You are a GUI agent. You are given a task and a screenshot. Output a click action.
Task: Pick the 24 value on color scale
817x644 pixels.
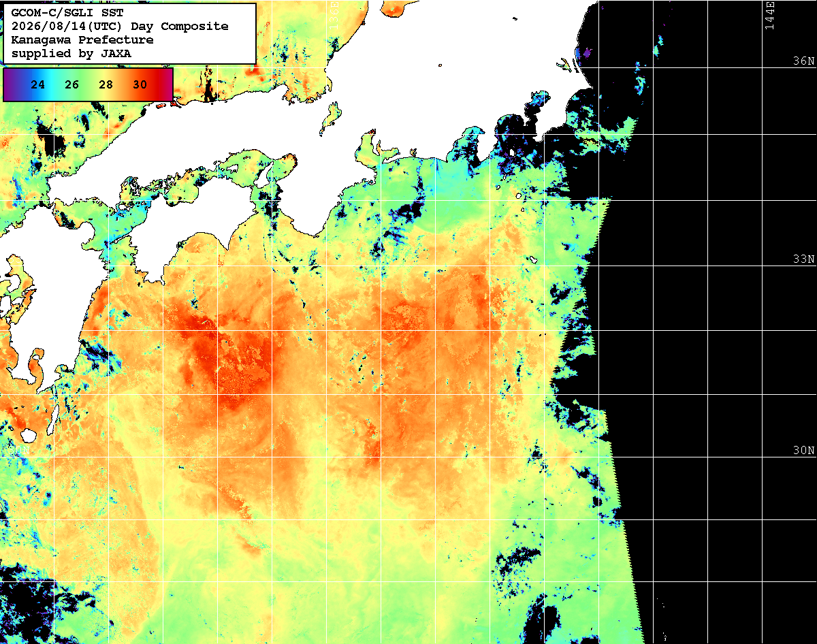[38, 85]
